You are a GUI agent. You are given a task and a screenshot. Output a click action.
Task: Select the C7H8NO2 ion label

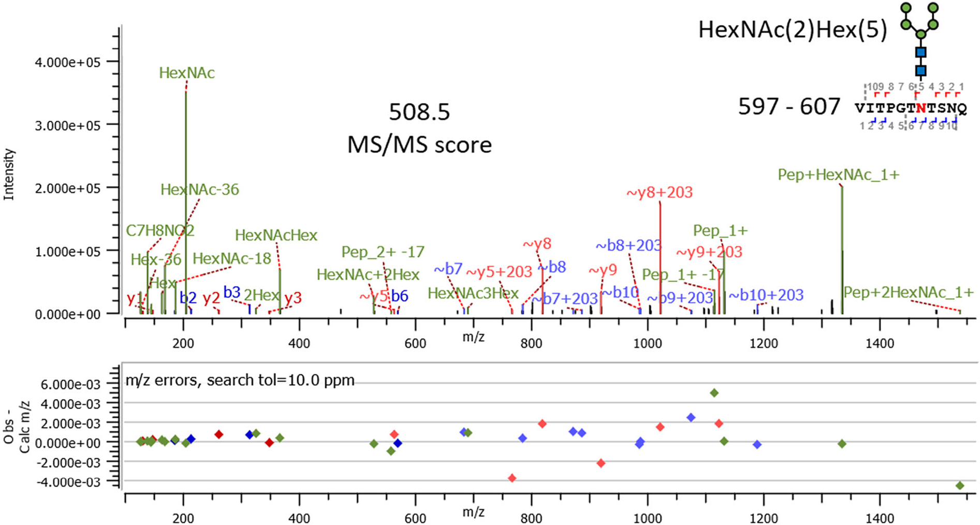(160, 230)
